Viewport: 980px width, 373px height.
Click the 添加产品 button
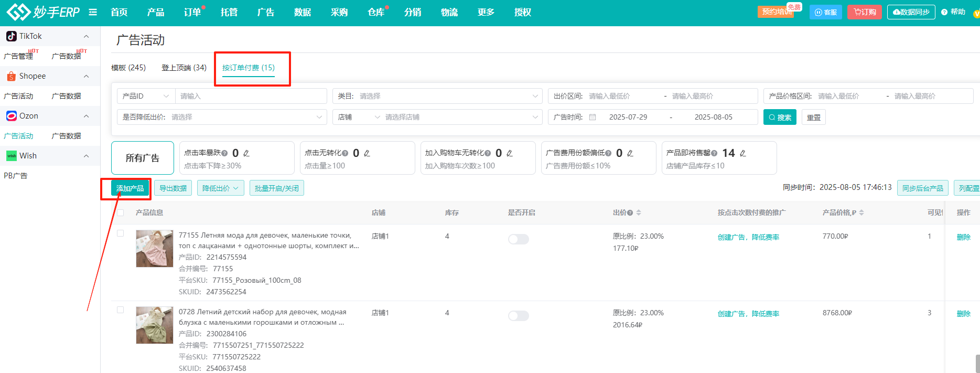[130, 188]
